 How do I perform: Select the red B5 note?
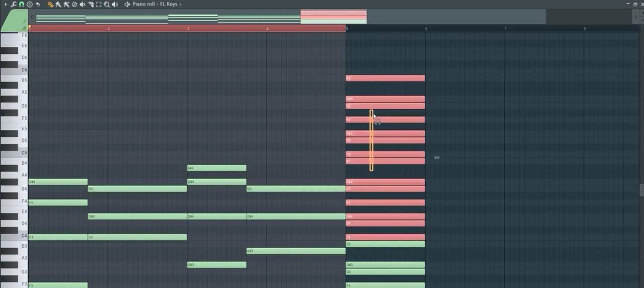tap(385, 78)
